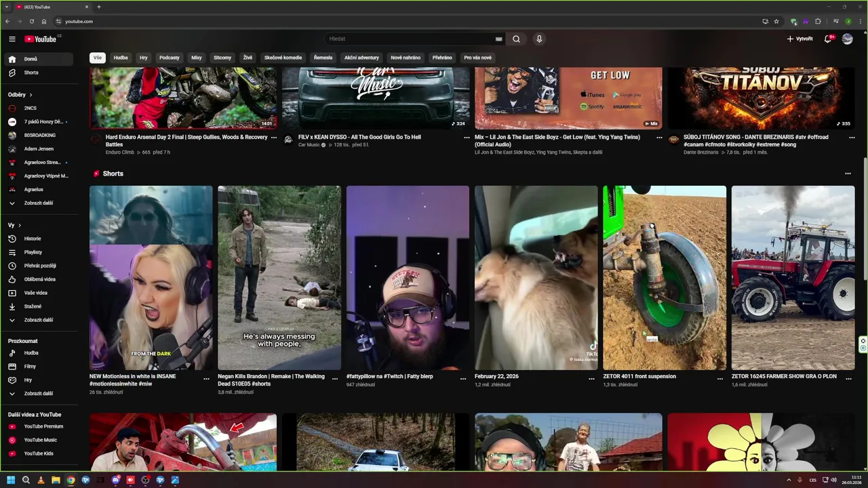Expand Zobrazit další under Stažené
This screenshot has height=488, width=868.
(x=38, y=320)
